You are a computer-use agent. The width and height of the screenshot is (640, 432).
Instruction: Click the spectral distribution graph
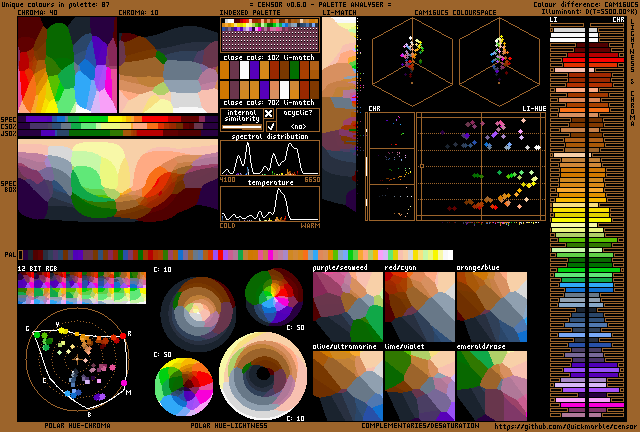click(270, 158)
